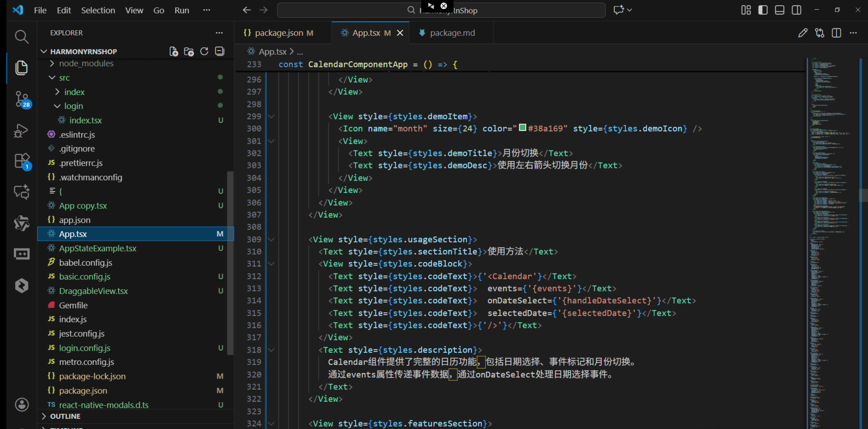Screen dimensions: 868x429
Task: Open the Selection menu
Action: [x=98, y=10]
